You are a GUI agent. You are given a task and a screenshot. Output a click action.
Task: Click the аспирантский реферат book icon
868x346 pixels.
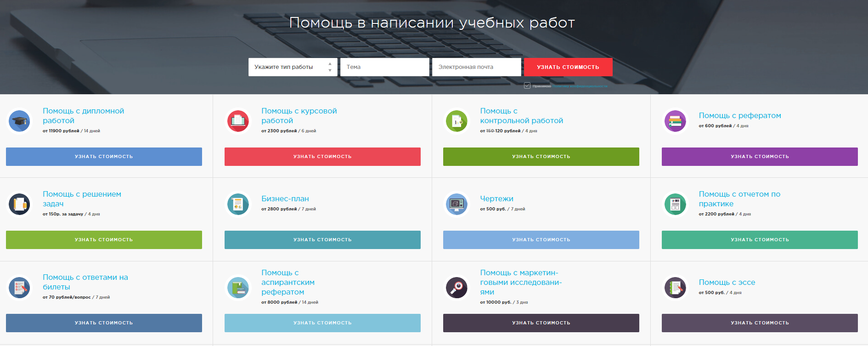[238, 287]
